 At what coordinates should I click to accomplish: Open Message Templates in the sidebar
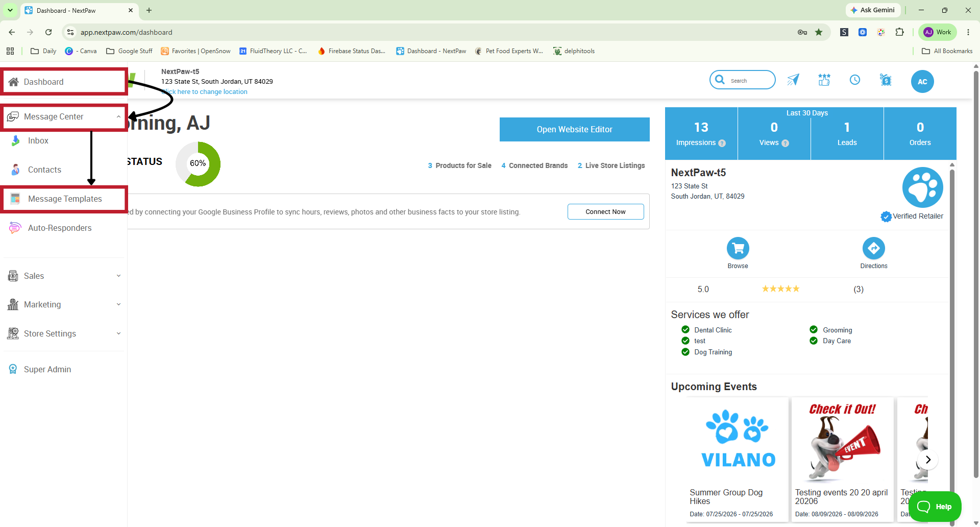pyautogui.click(x=64, y=199)
